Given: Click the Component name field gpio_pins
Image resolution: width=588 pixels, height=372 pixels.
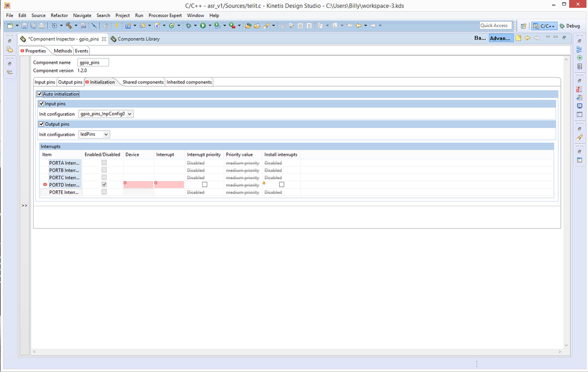Looking at the screenshot, I should [x=93, y=62].
